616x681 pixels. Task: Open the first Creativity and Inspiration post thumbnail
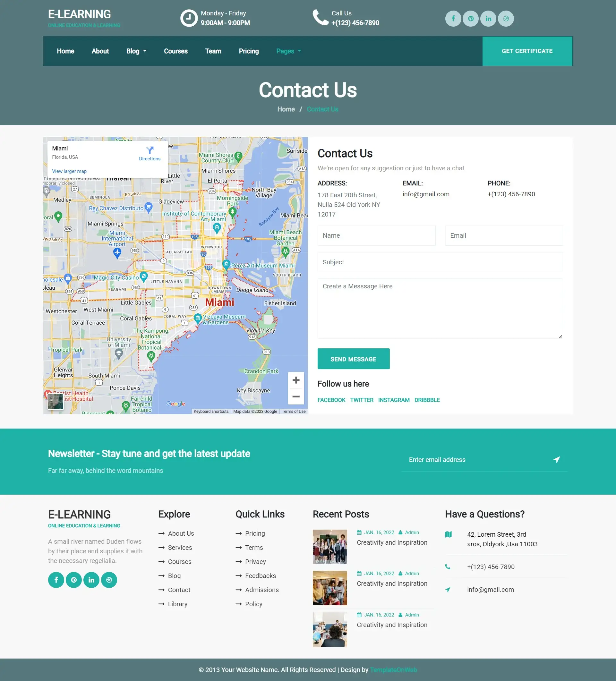pos(330,547)
